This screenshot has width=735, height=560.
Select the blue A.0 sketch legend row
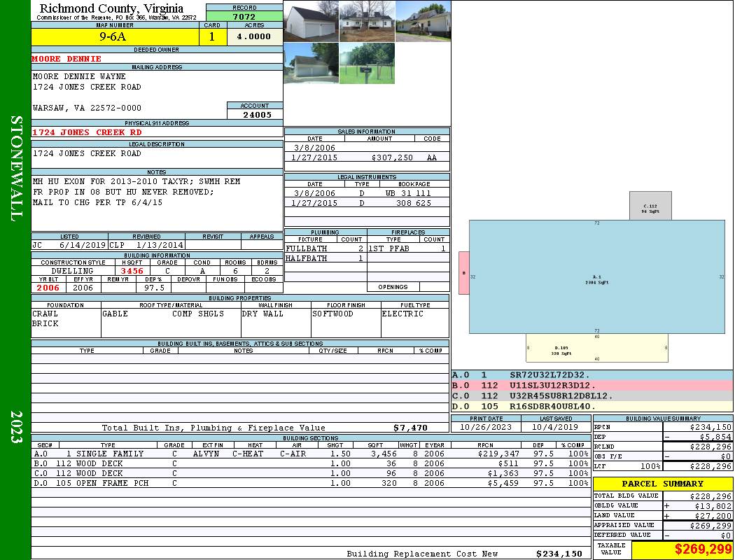tap(591, 375)
